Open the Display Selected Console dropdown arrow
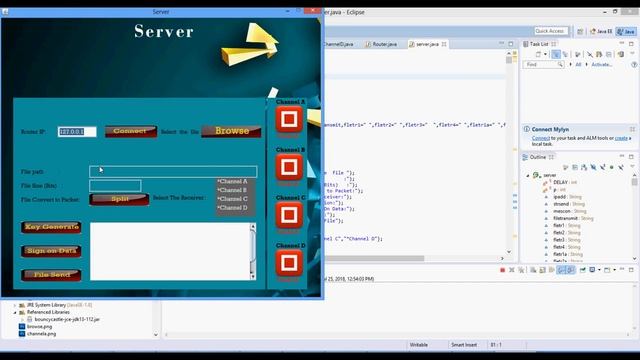This screenshot has width=640, height=360. [x=599, y=270]
